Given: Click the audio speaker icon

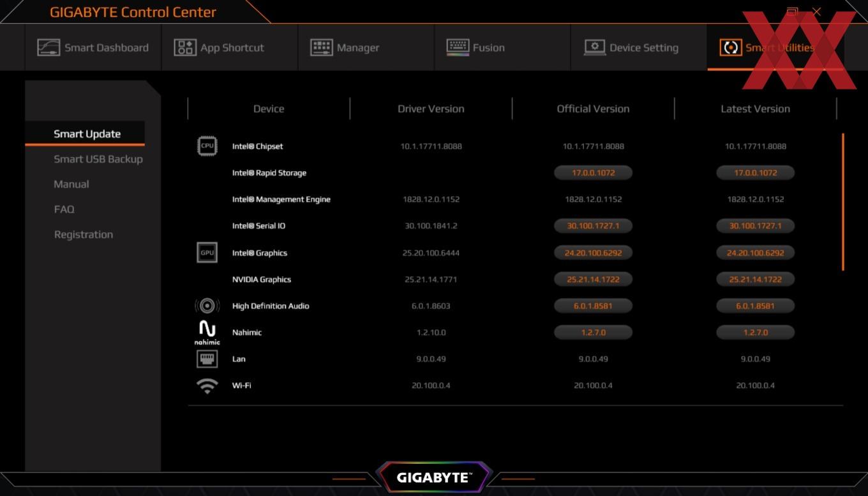Looking at the screenshot, I should (207, 306).
